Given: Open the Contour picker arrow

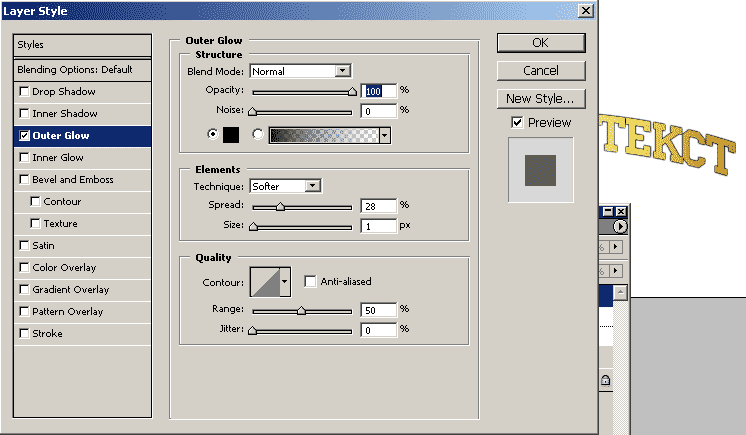Looking at the screenshot, I should (285, 282).
